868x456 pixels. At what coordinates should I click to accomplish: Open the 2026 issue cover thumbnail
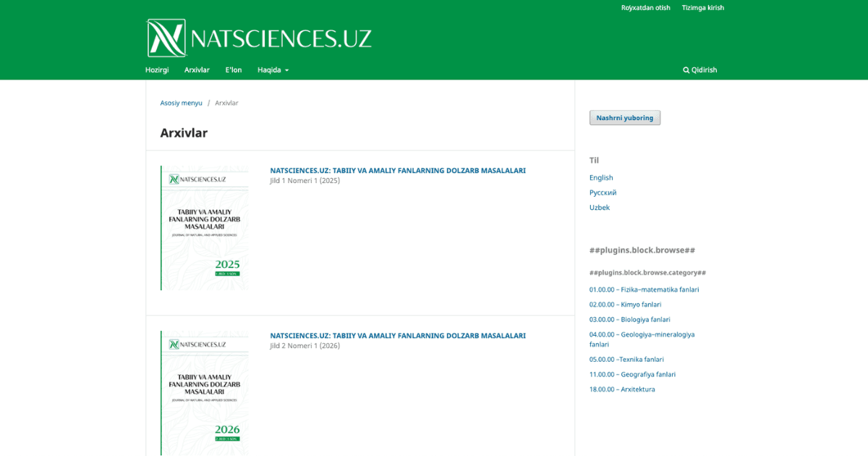pos(205,393)
